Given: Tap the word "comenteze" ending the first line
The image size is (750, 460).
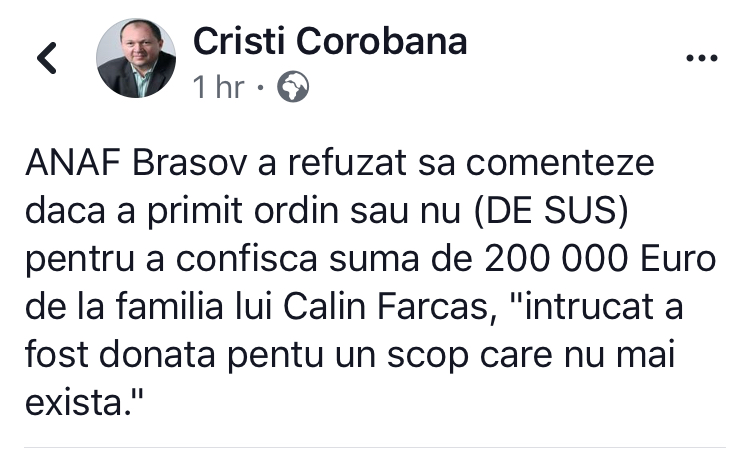Looking at the screenshot, I should (x=560, y=164).
